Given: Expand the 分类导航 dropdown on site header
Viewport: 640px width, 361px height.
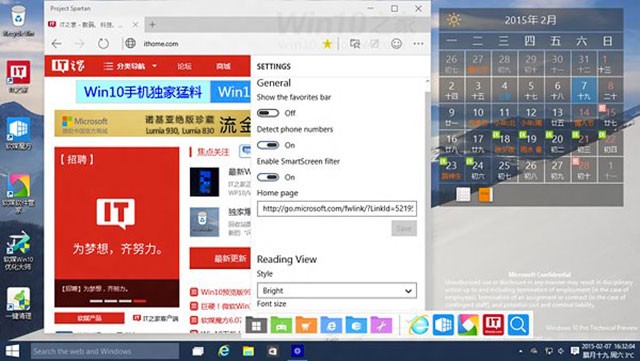Looking at the screenshot, I should (x=130, y=66).
